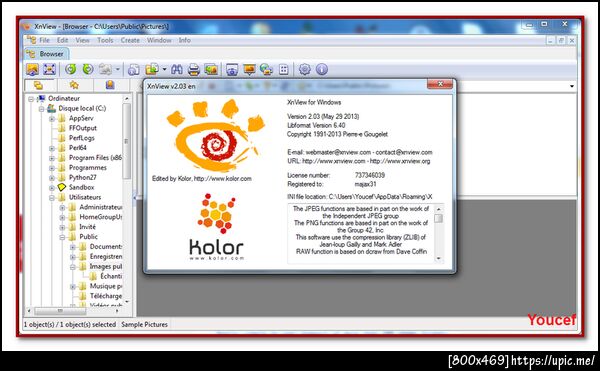Open the Edit menu
This screenshot has width=600, height=371.
pos(62,40)
